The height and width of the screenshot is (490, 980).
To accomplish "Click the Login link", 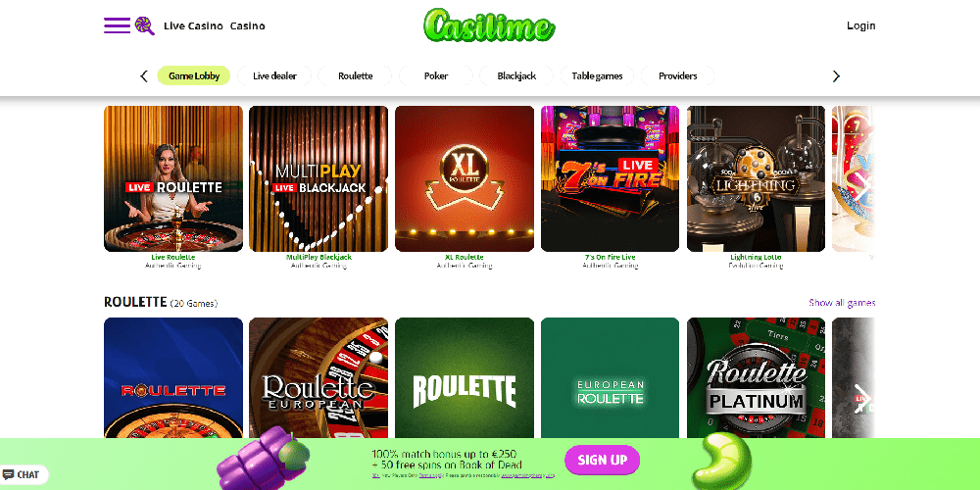I will point(860,25).
